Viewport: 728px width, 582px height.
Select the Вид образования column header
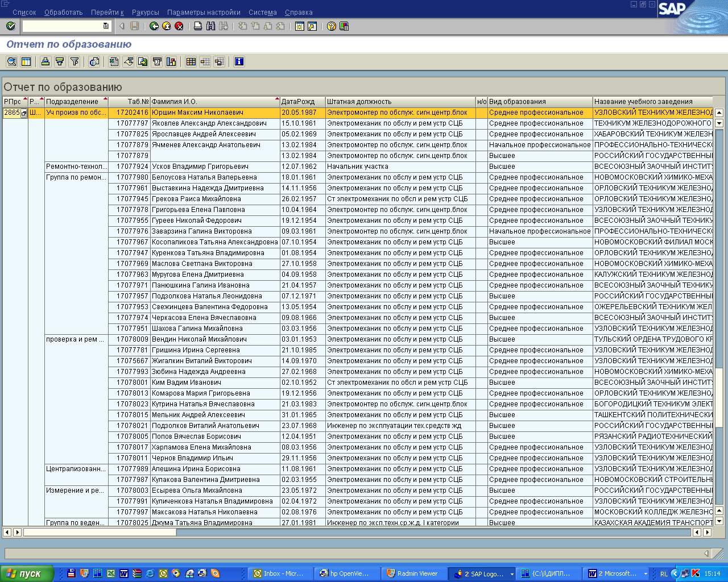point(540,102)
